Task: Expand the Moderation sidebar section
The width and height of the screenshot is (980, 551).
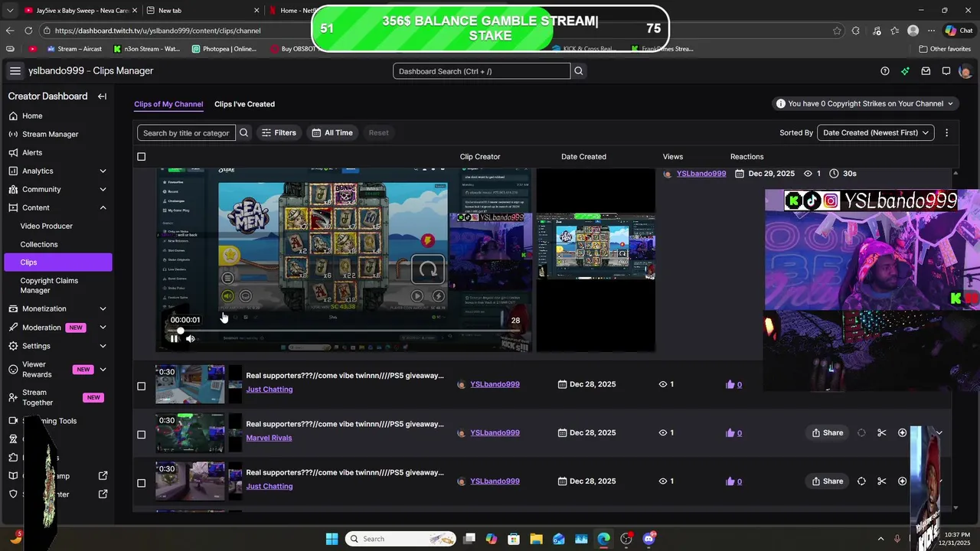Action: click(x=103, y=328)
